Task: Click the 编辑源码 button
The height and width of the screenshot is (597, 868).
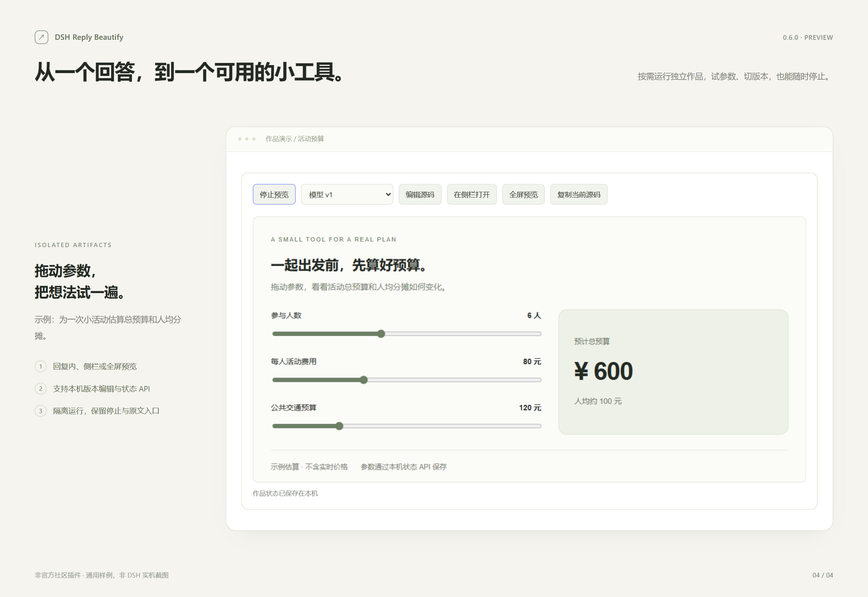Action: (420, 195)
